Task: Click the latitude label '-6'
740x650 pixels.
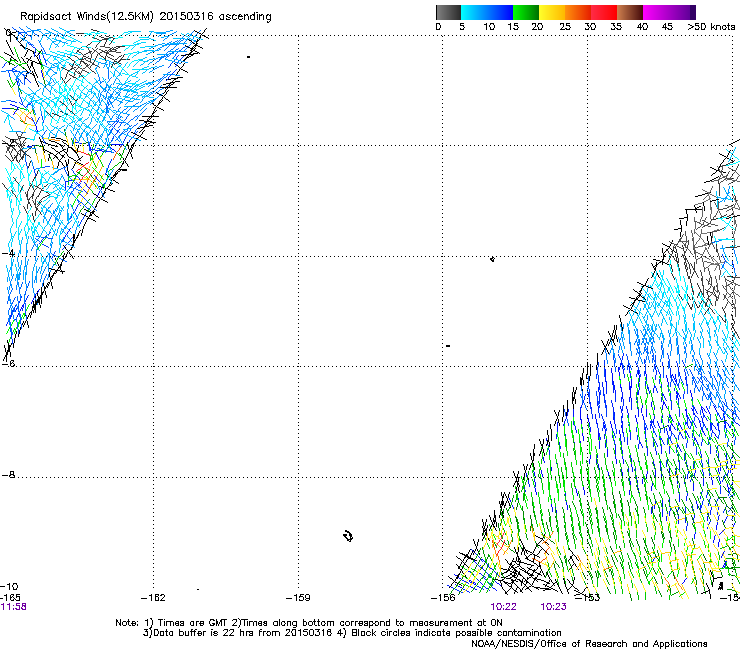Action: pyautogui.click(x=8, y=363)
